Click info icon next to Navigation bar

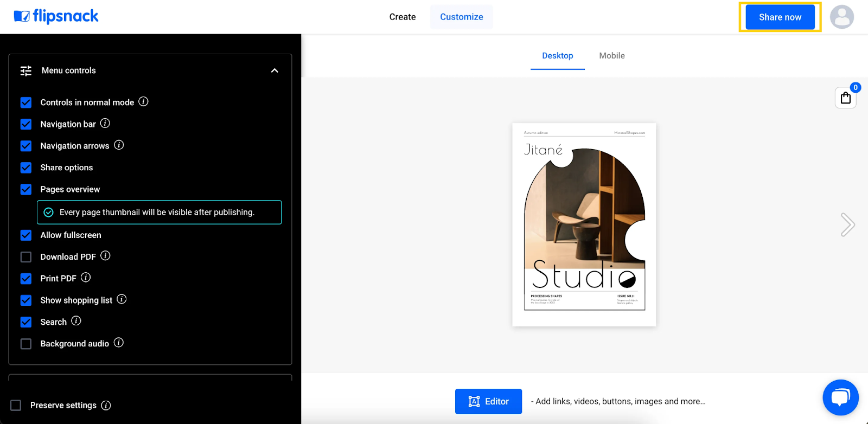(x=105, y=124)
